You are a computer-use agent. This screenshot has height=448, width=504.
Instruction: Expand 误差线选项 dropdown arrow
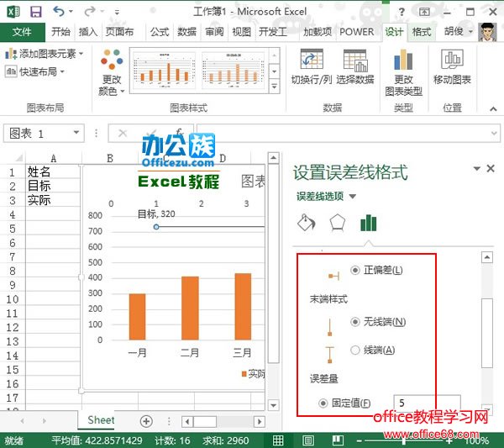pyautogui.click(x=353, y=196)
